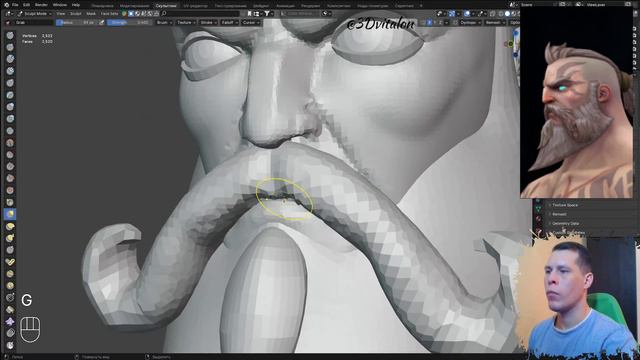The height and width of the screenshot is (360, 640).
Task: Open the Sculpt Mode dropdown
Action: [34, 13]
